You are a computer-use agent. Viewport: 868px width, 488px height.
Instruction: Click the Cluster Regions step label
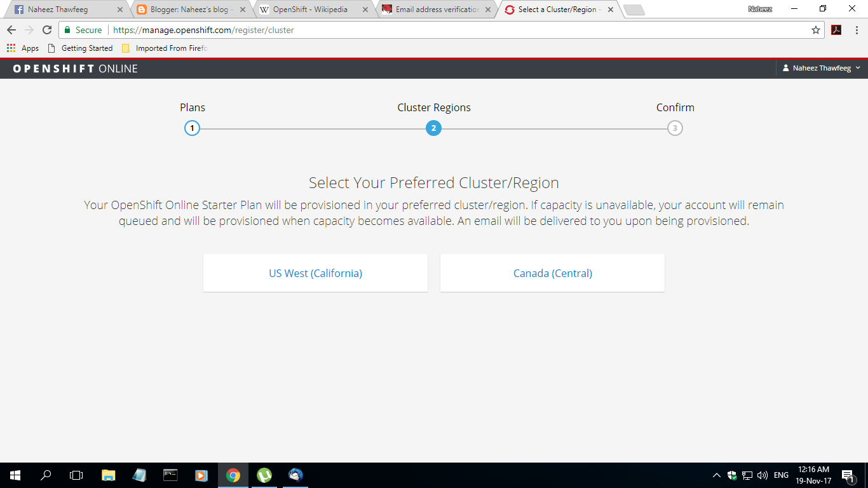coord(434,107)
